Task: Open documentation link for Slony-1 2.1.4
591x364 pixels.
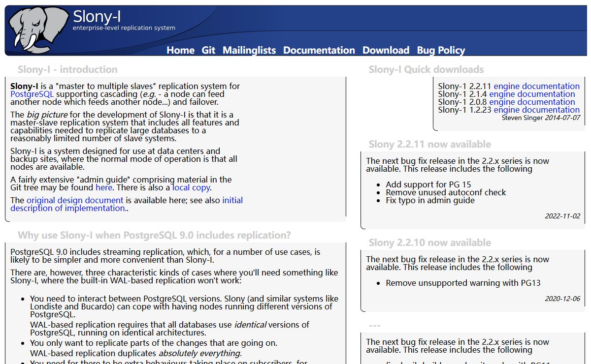Action: coord(546,94)
